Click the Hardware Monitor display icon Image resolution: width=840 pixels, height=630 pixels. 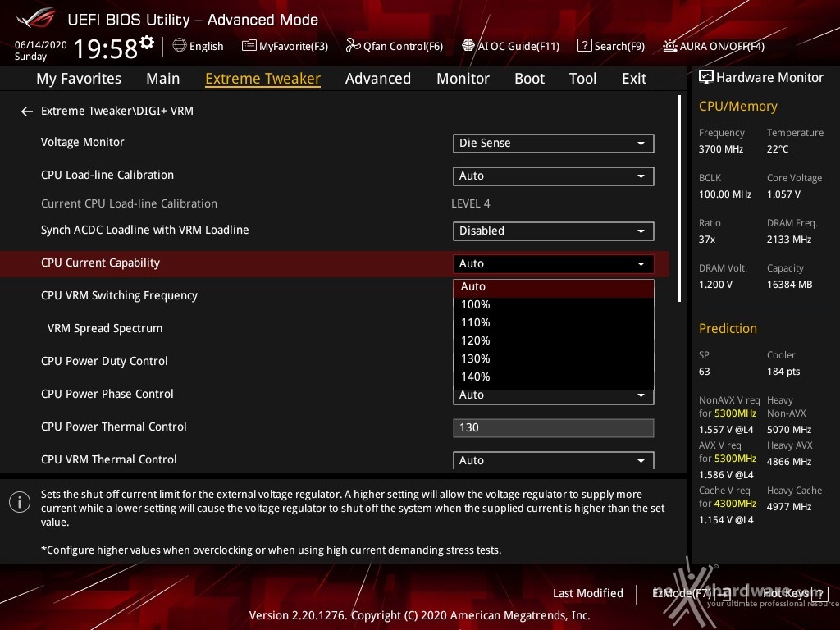(706, 78)
